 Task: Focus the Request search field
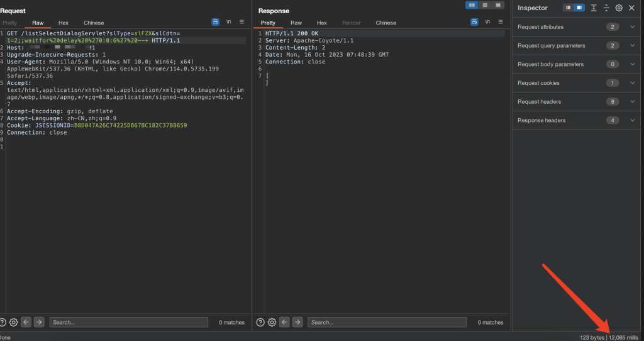click(128, 323)
